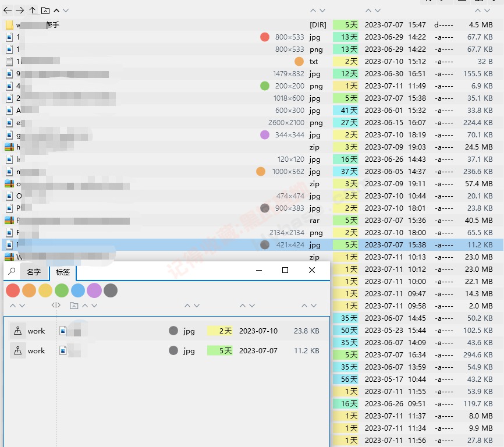
Task: Click the gray tag dot on 421×424 jpg
Action: 265,245
